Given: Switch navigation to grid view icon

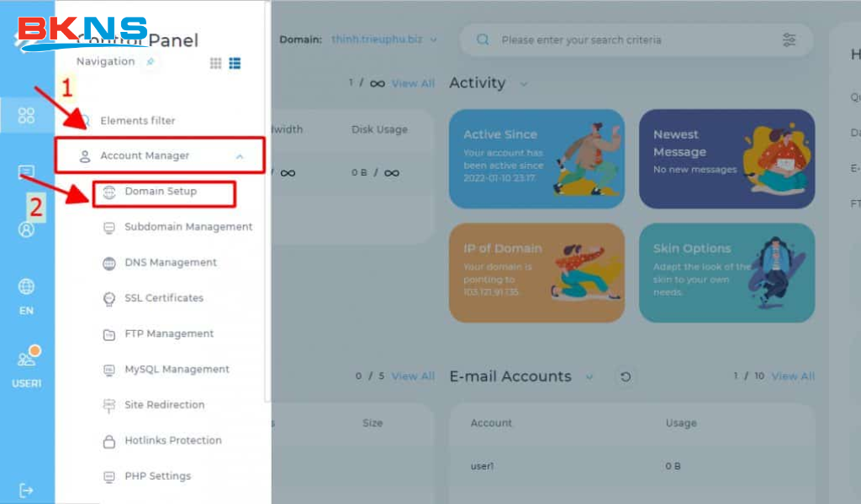Looking at the screenshot, I should click(x=216, y=63).
